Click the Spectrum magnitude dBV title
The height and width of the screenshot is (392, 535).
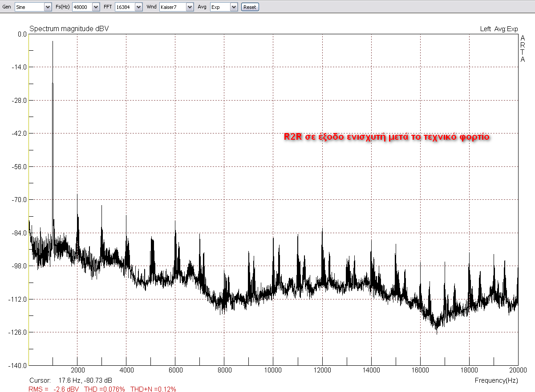tap(69, 29)
